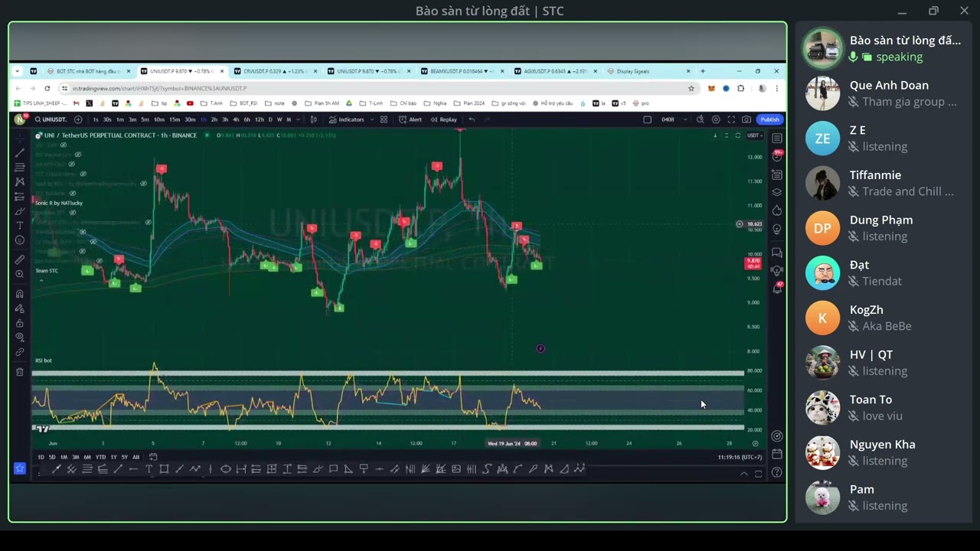980x551 pixels.
Task: Select the trend line drawing tool
Action: (20, 152)
